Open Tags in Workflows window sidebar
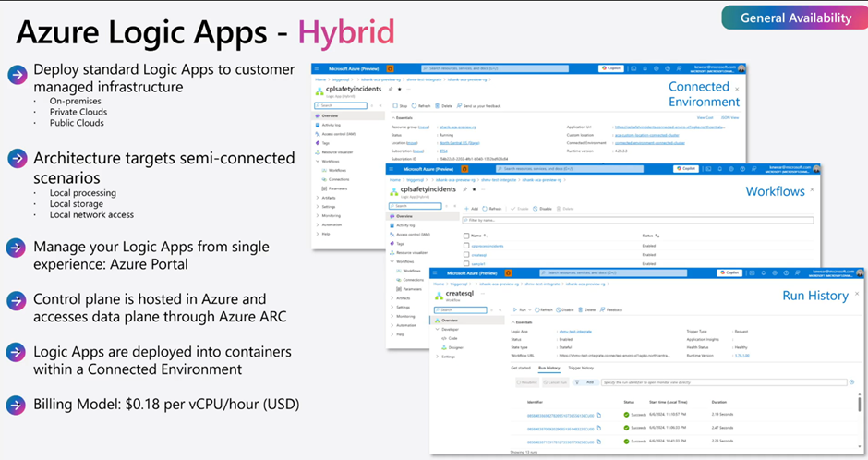 coord(397,244)
